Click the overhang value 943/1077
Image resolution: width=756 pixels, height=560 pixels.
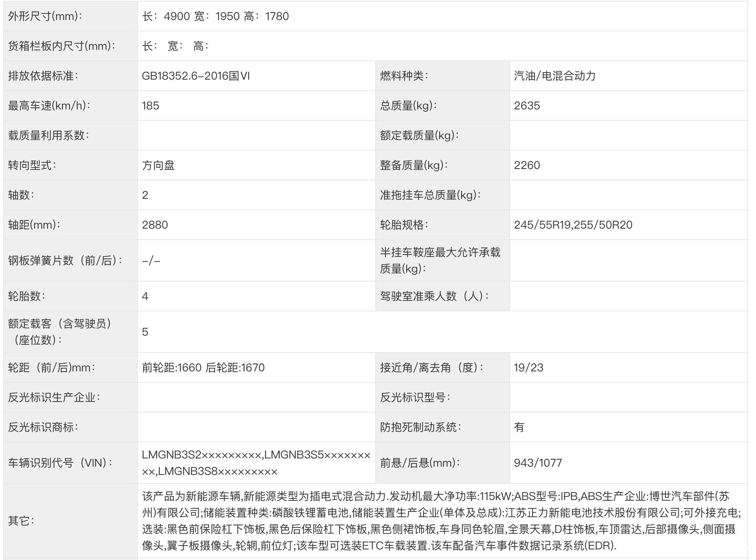coord(538,463)
